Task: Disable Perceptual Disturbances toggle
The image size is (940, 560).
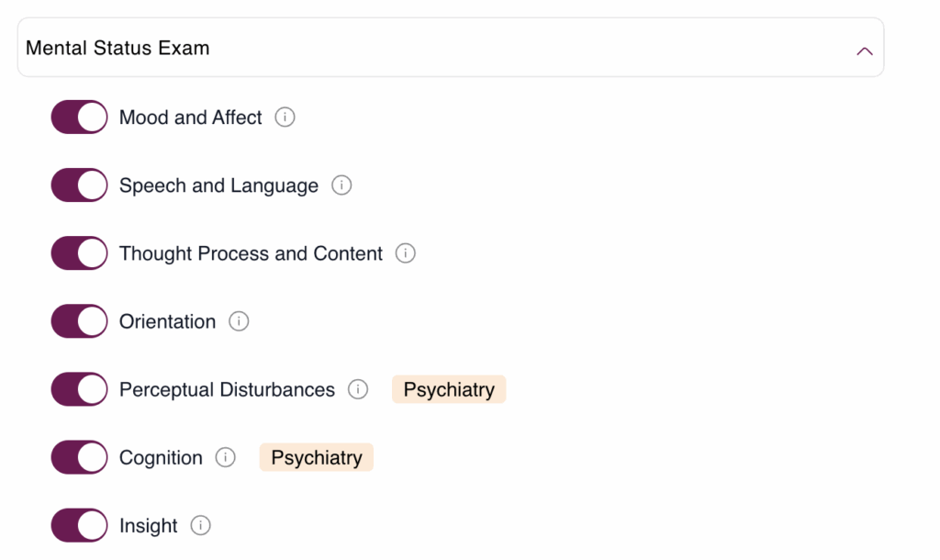Action: 79,389
